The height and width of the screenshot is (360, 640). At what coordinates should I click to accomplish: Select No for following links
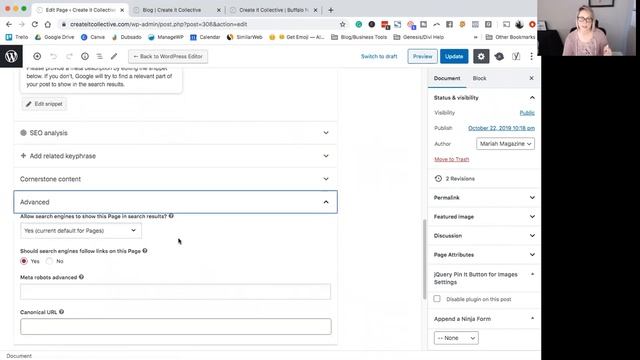[x=49, y=261]
